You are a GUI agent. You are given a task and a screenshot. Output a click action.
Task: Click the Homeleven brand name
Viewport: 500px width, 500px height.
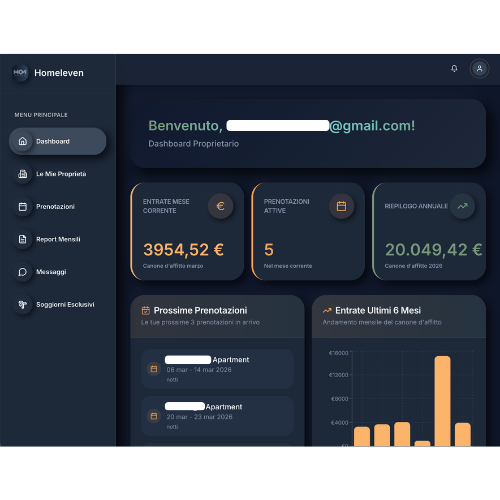coord(59,73)
